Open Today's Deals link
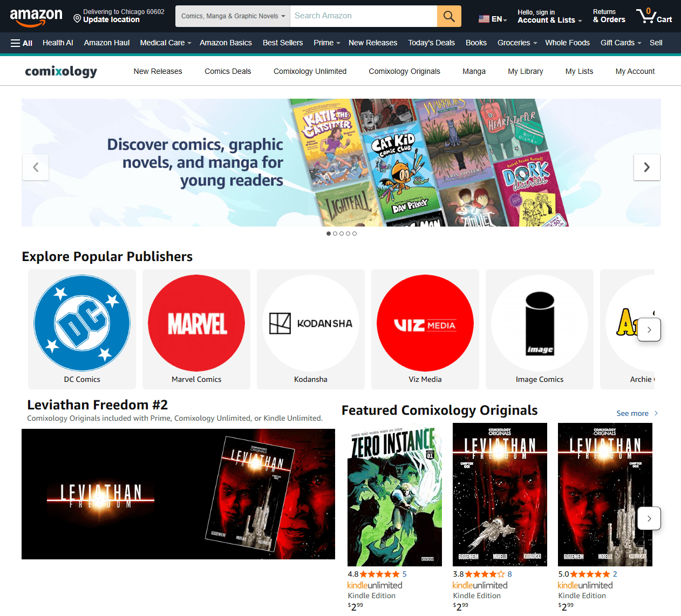Screen dimensions: 681x616 431,43
